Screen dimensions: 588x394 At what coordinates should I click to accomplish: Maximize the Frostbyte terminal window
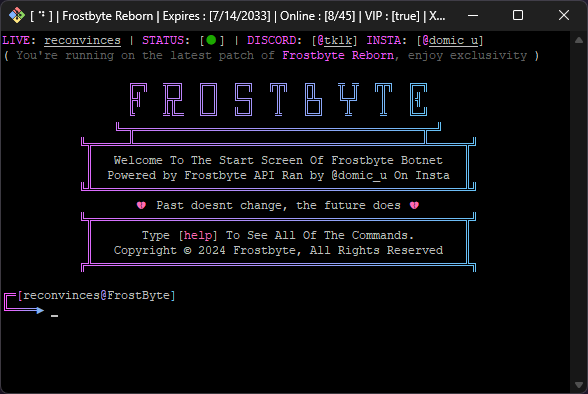click(518, 15)
